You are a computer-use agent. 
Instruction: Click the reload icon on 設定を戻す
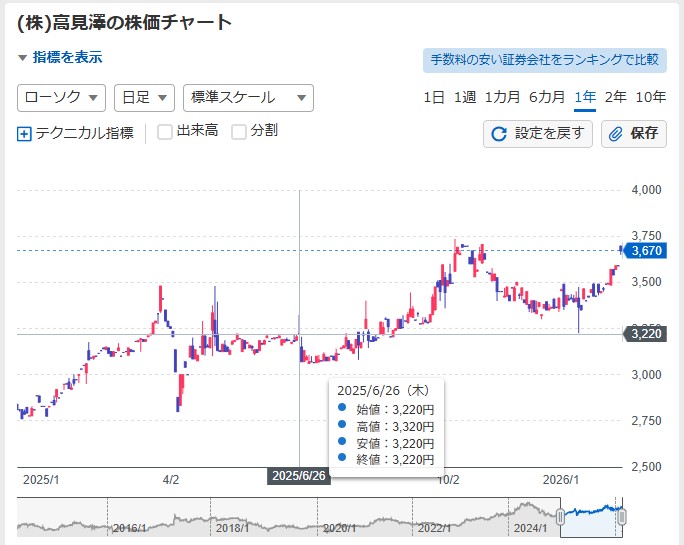click(x=500, y=134)
